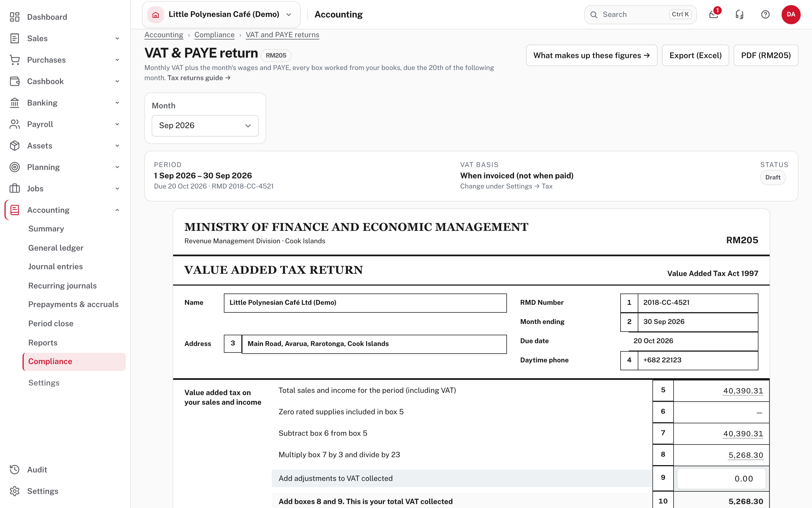The width and height of the screenshot is (812, 508).
Task: Expand the Payroll menu chevron
Action: (x=117, y=124)
